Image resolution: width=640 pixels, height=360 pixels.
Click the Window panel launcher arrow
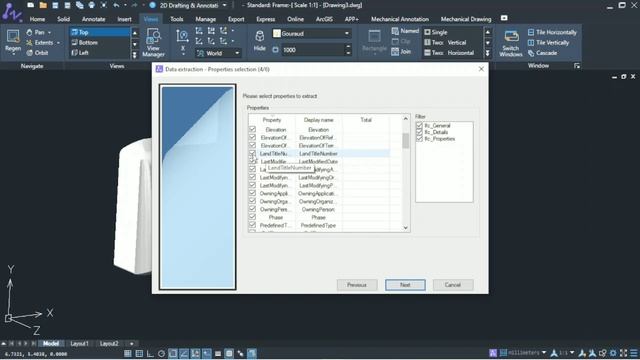pyautogui.click(x=577, y=66)
